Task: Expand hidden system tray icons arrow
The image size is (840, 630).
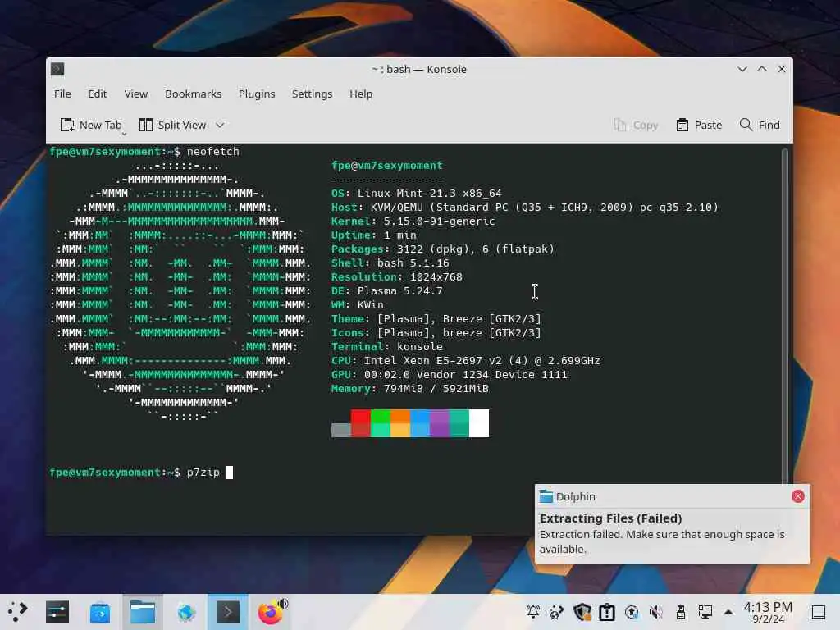Action: [x=728, y=612]
